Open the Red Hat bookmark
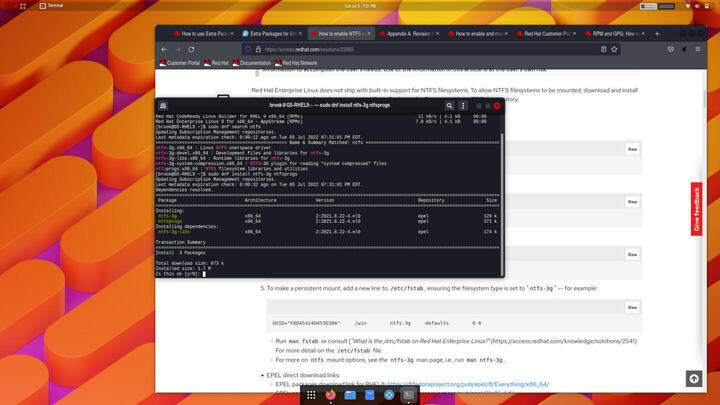The image size is (720, 405). [216, 63]
